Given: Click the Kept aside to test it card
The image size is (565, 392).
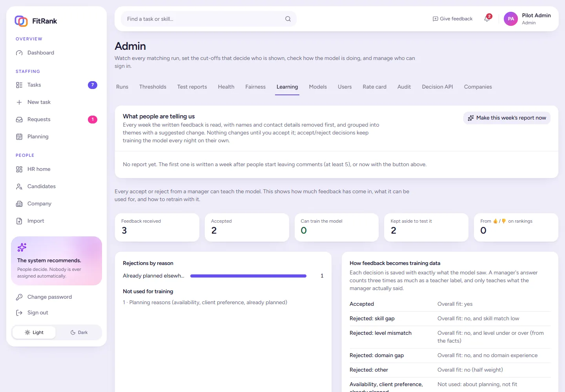Looking at the screenshot, I should tap(426, 227).
